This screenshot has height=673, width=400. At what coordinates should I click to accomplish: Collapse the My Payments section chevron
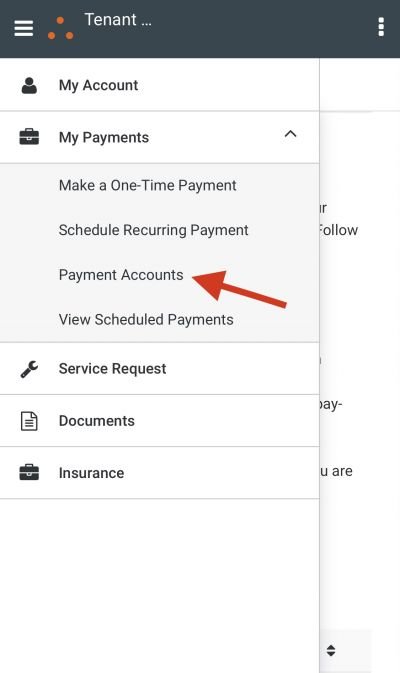coord(291,134)
